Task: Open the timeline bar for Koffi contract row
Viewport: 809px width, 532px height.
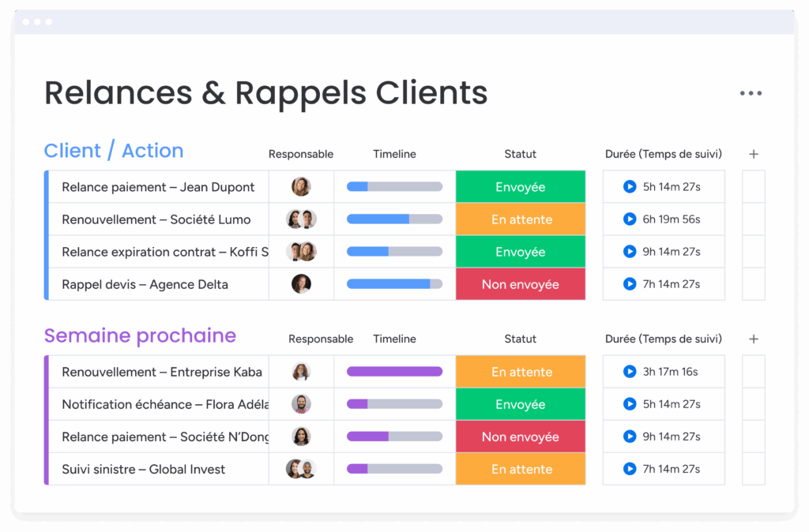Action: [x=394, y=252]
